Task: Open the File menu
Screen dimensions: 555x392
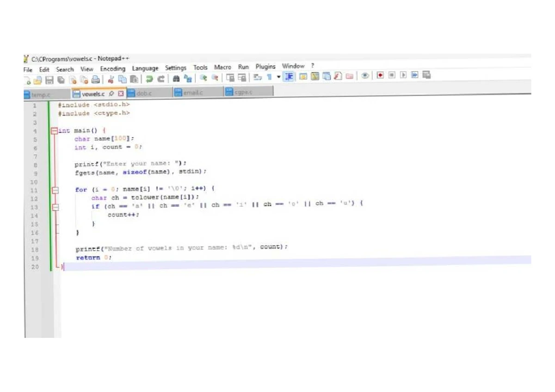Action: (28, 70)
